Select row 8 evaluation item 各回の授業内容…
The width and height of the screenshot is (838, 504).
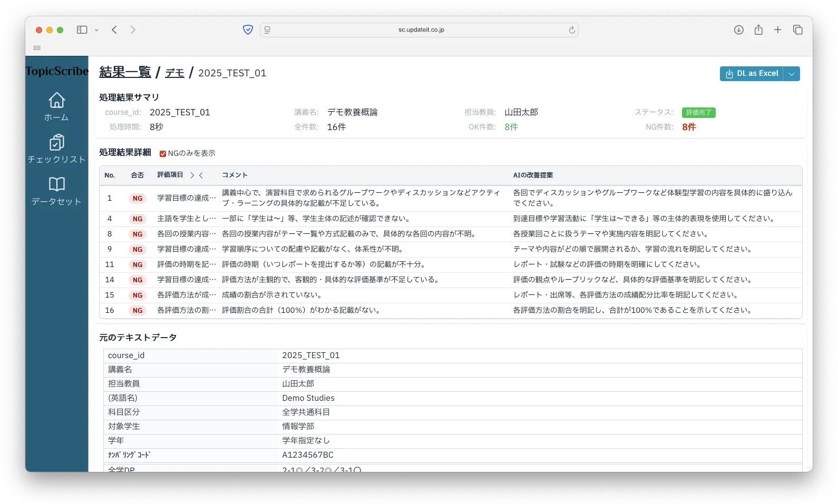point(187,234)
